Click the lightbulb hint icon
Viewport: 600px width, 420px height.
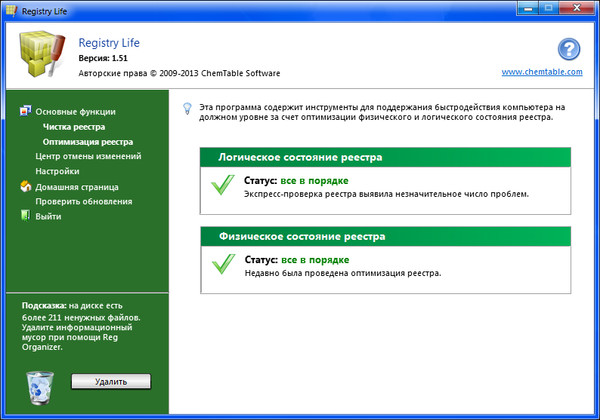click(186, 106)
